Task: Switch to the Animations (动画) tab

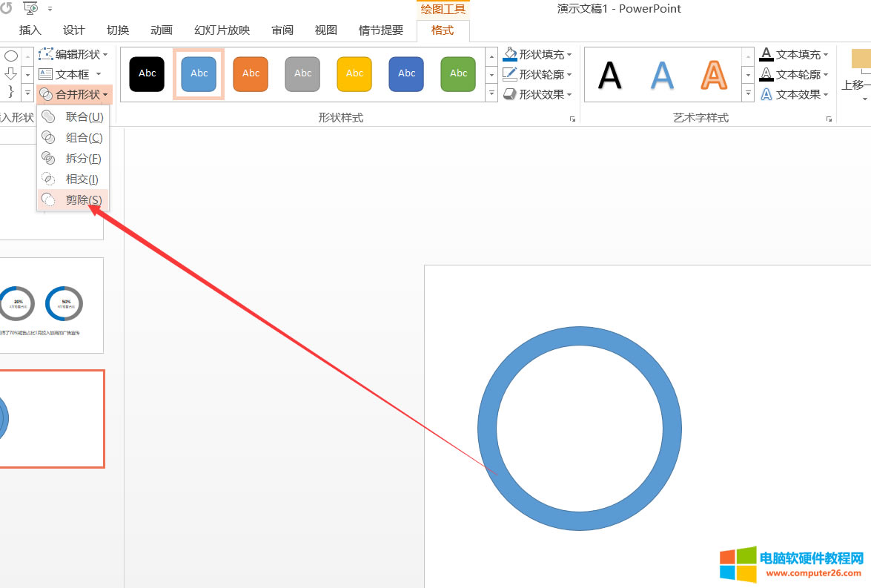Action: click(161, 30)
